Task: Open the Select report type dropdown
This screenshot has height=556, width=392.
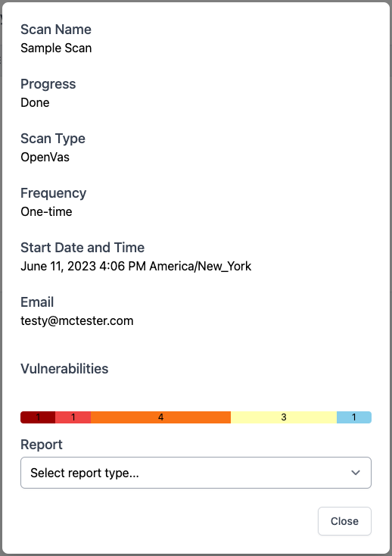Action: click(x=196, y=473)
